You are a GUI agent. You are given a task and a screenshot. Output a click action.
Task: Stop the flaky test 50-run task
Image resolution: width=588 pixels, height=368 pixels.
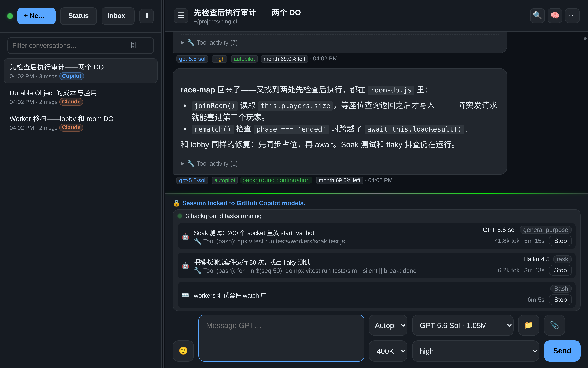coord(560,270)
